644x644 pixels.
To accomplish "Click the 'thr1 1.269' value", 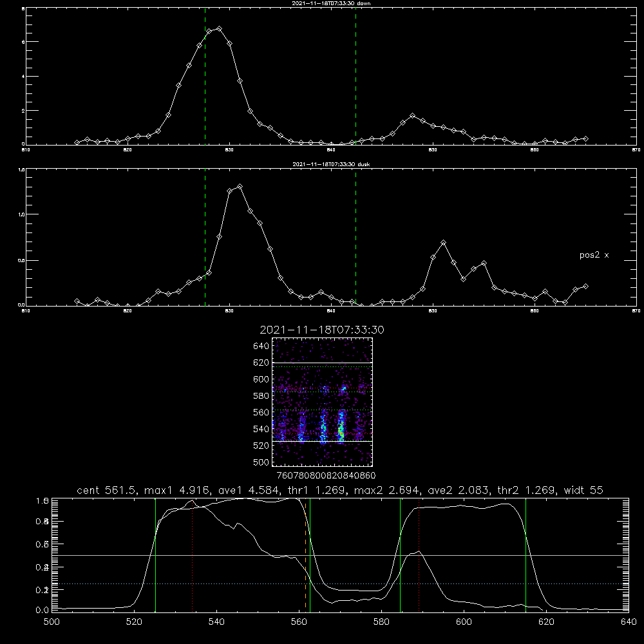I will pos(318,490).
